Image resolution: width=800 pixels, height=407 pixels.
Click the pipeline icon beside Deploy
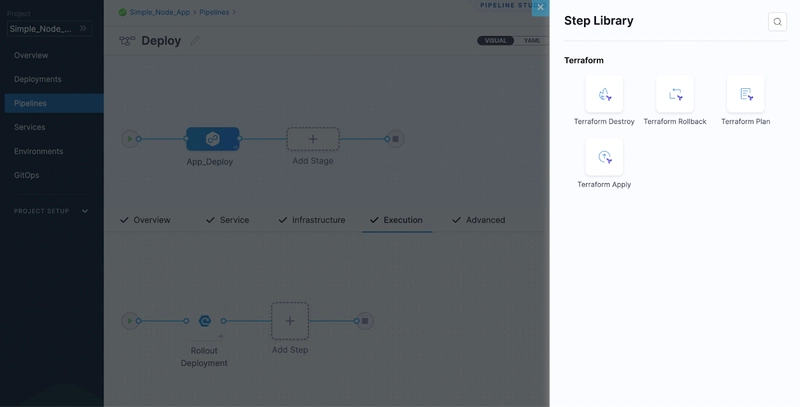127,41
